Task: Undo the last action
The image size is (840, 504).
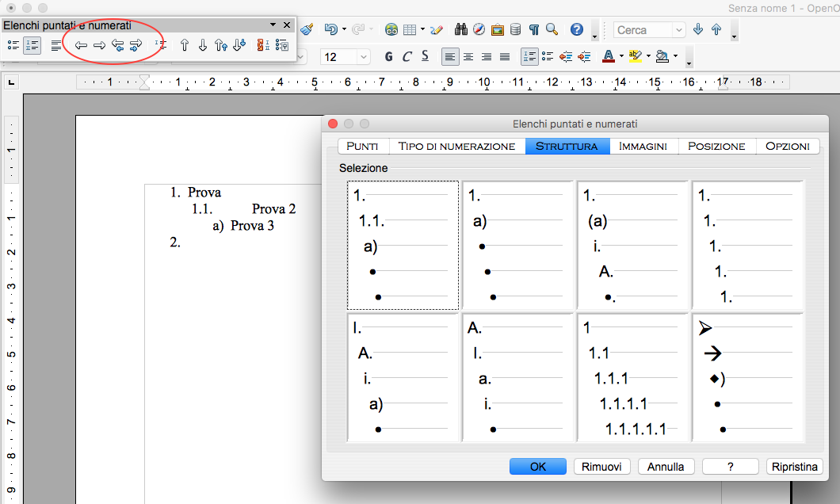Action: coord(331,29)
